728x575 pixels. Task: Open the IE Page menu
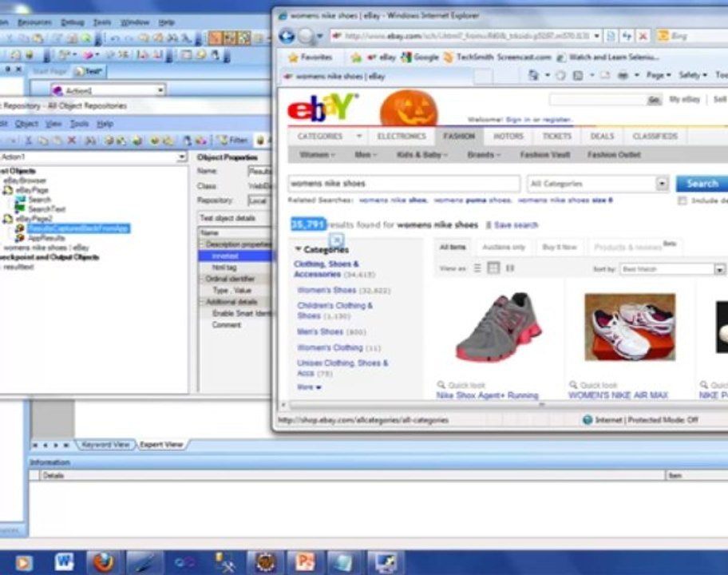pyautogui.click(x=659, y=75)
